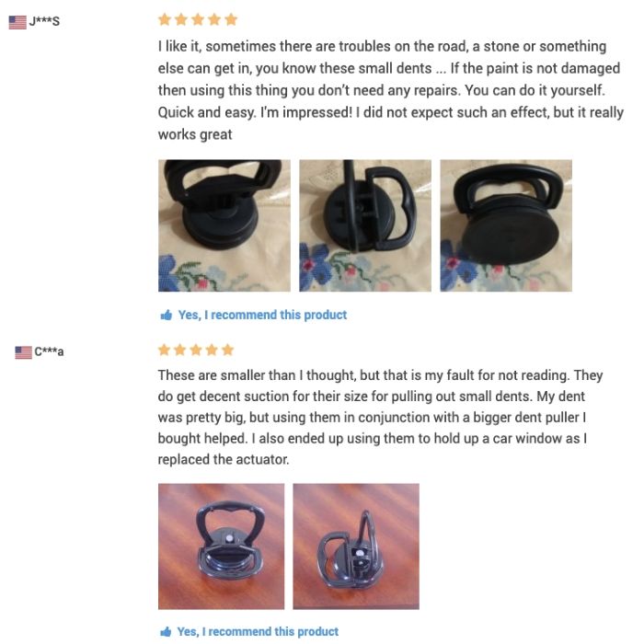The width and height of the screenshot is (644, 644).
Task: Open first wooden table photo in C***a review
Action: click(221, 546)
